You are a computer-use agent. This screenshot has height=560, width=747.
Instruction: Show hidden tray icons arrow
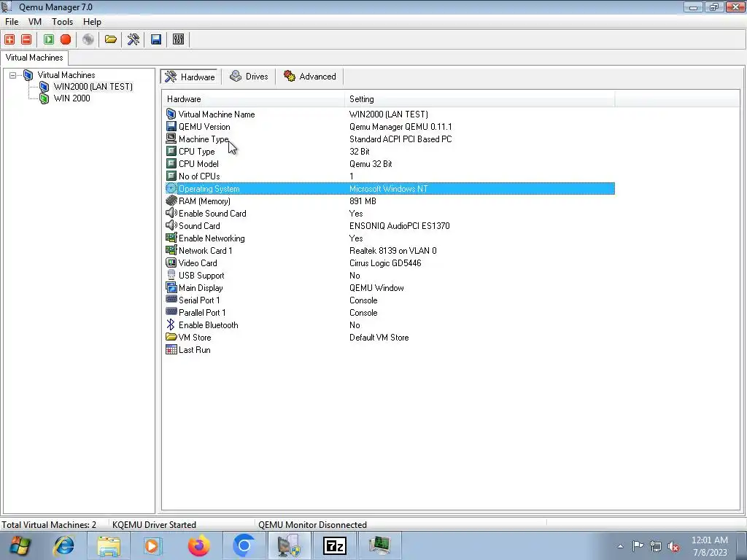click(x=620, y=546)
